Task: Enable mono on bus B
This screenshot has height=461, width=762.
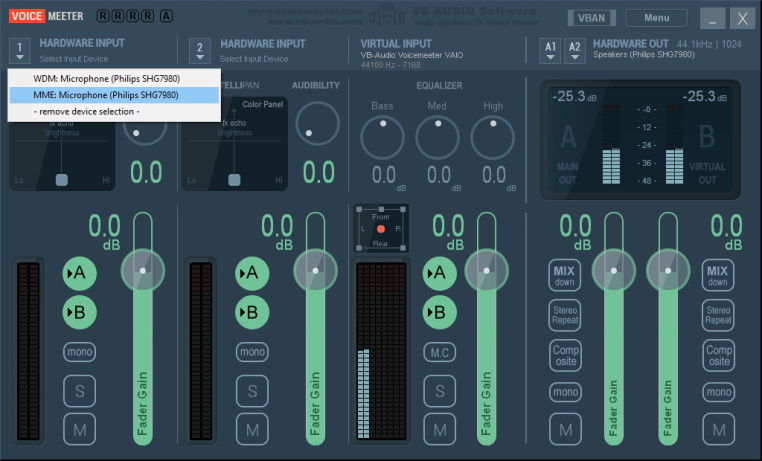Action: [x=718, y=392]
